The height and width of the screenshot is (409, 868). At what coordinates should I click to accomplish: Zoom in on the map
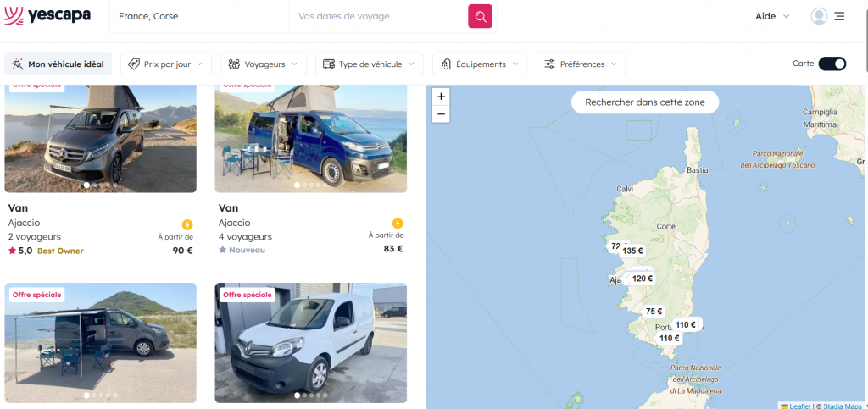coord(441,97)
